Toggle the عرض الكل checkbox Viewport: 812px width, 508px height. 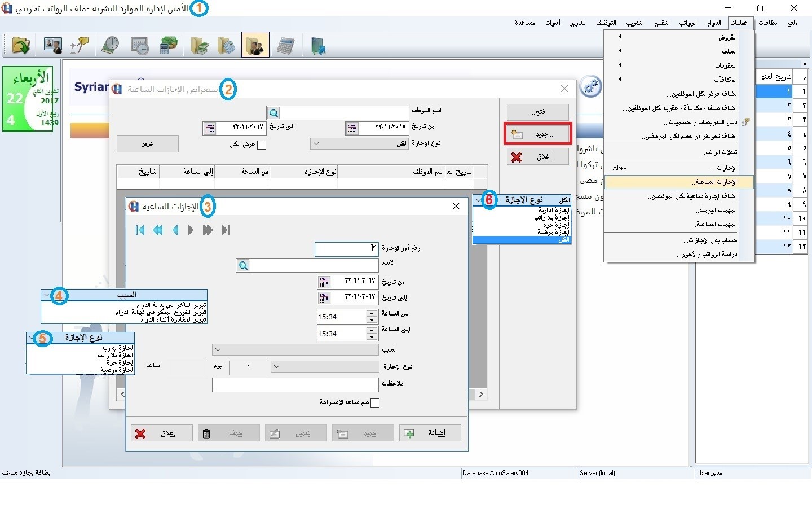262,145
